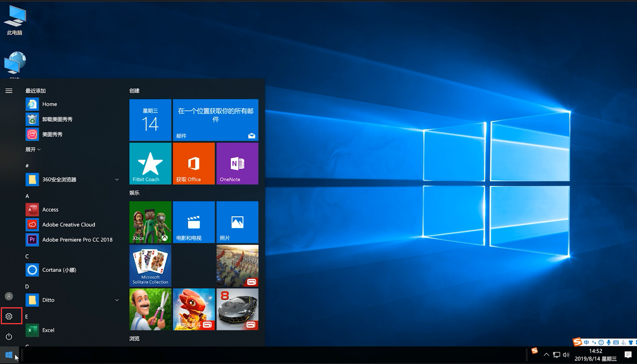Open the Ditto folder entry
This screenshot has width=637, height=364.
point(72,300)
